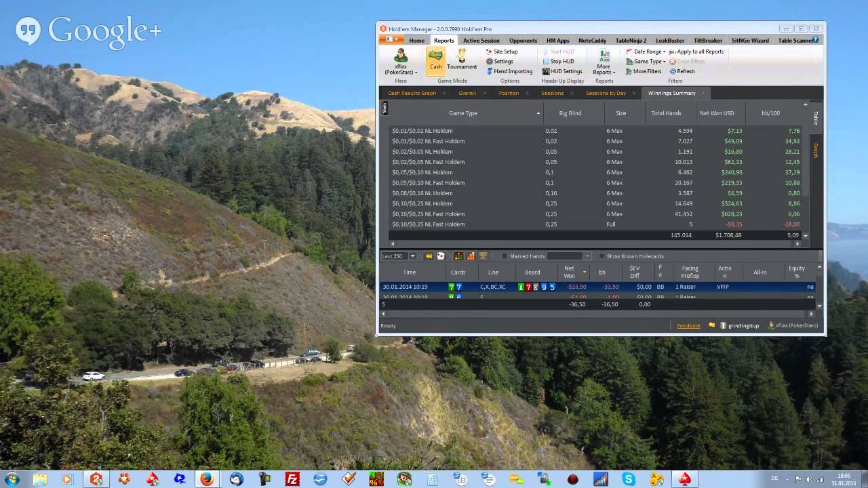868x488 pixels.
Task: Click the yellow rewind arrows icon
Action: tap(429, 256)
